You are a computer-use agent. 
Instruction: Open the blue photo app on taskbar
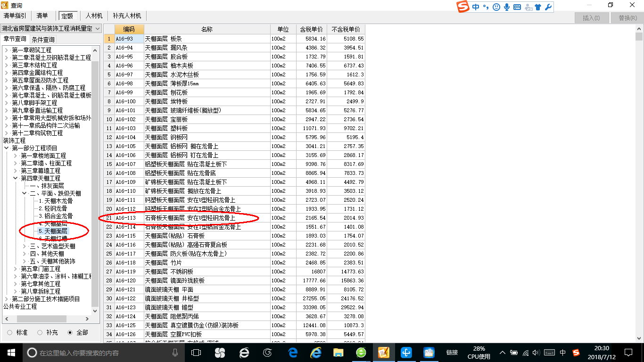coord(429,353)
